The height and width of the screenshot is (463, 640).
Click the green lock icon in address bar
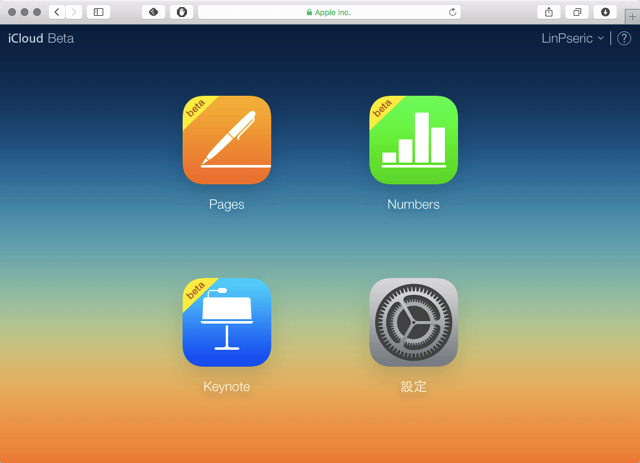[x=309, y=12]
